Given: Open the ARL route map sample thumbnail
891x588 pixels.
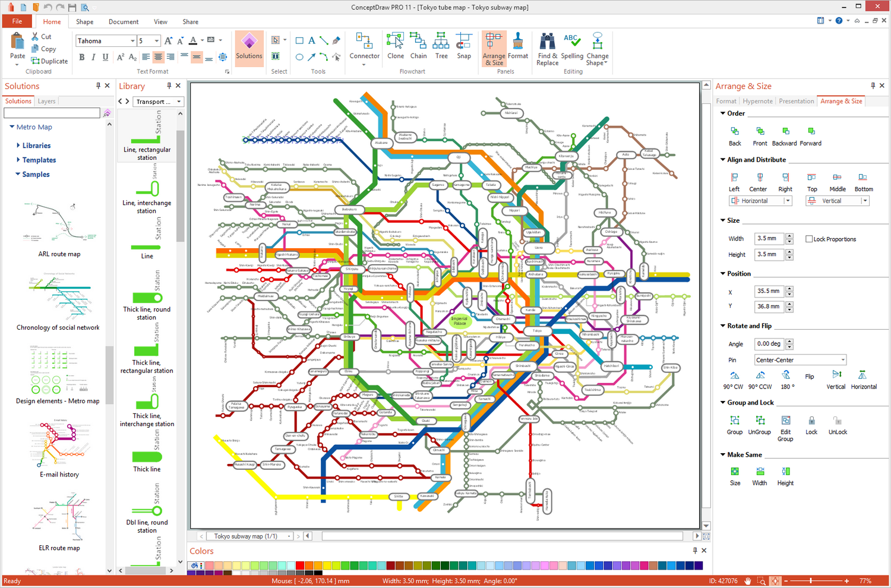Looking at the screenshot, I should [x=59, y=229].
